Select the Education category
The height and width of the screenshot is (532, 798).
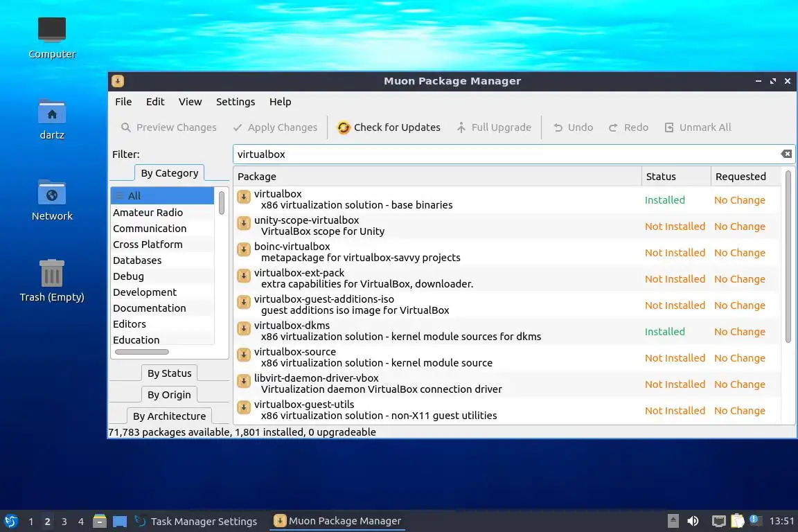(x=162, y=339)
